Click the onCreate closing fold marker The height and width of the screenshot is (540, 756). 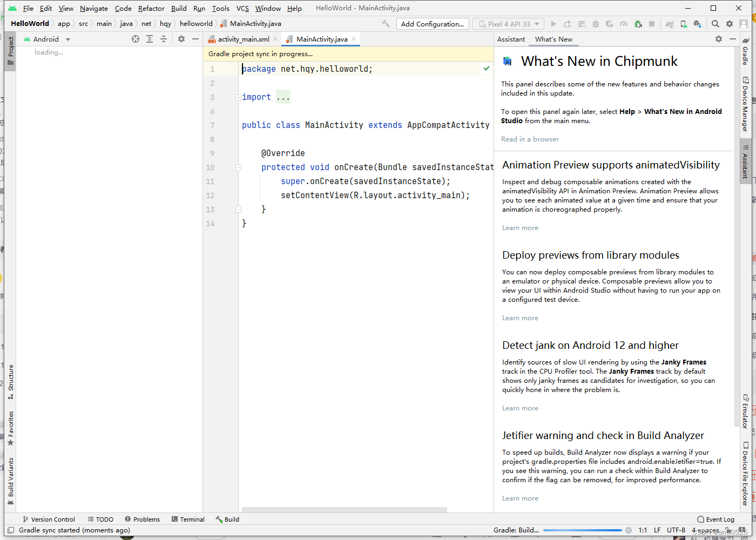click(238, 210)
